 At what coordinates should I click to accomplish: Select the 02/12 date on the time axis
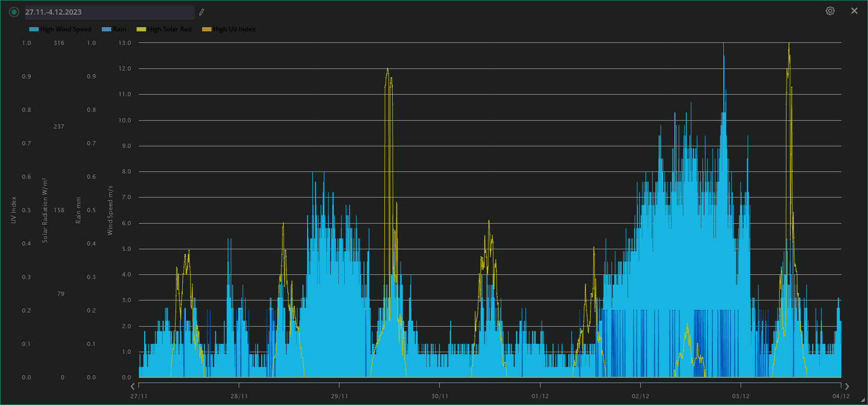pos(640,396)
